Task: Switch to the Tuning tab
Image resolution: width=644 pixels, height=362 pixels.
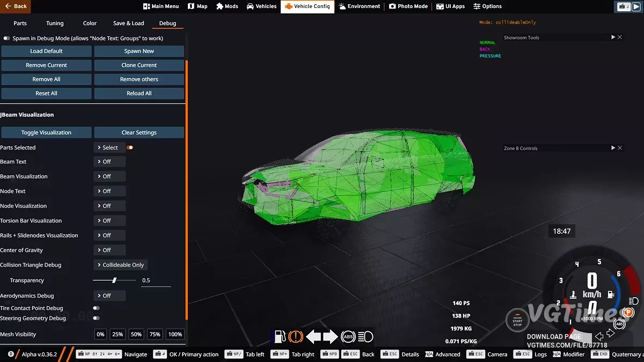Action: (54, 23)
